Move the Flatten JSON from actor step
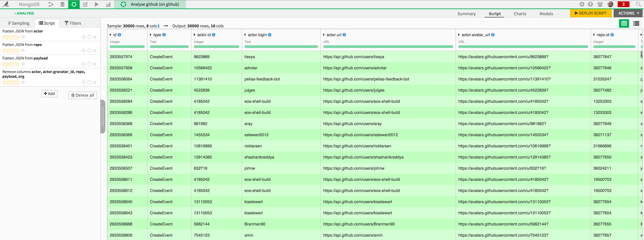644x240 pixels. click(84, 37)
